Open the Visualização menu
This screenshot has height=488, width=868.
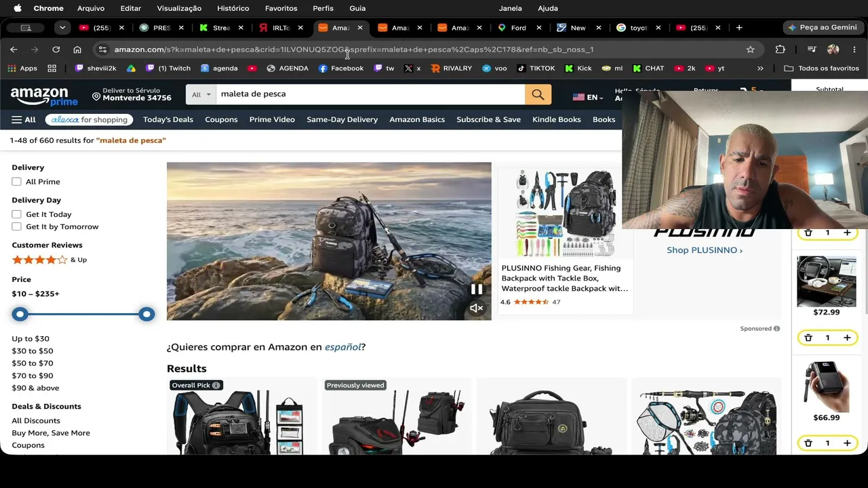(179, 8)
